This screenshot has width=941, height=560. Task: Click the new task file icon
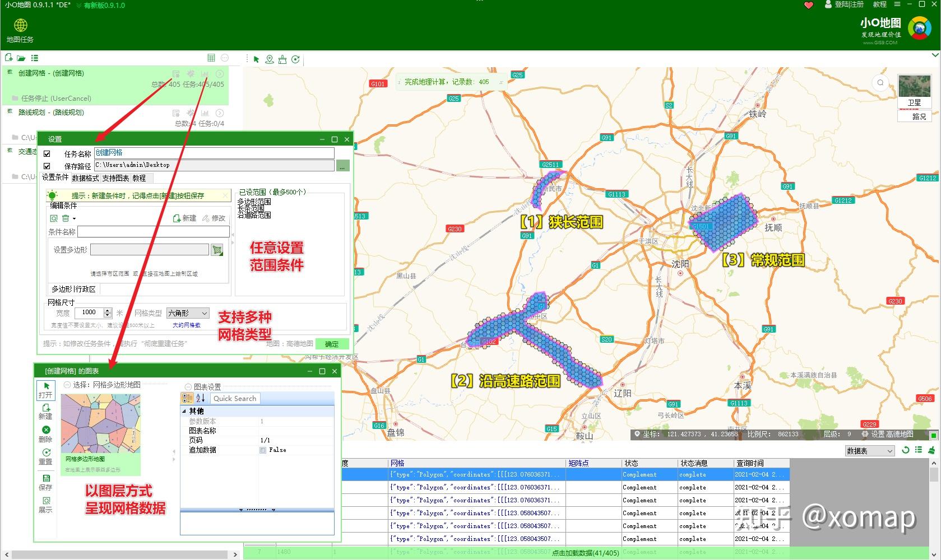point(8,58)
